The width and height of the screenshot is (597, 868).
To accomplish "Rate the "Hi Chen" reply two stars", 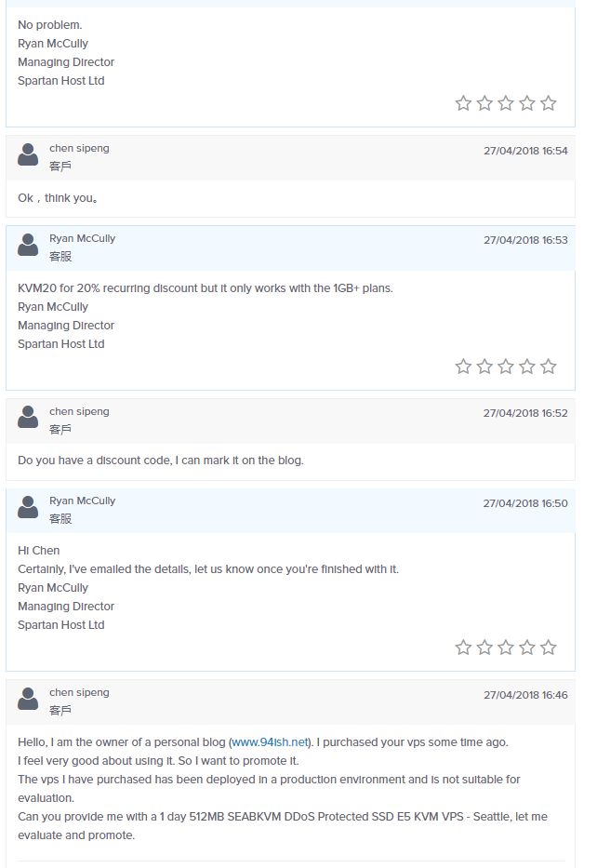I will click(484, 648).
